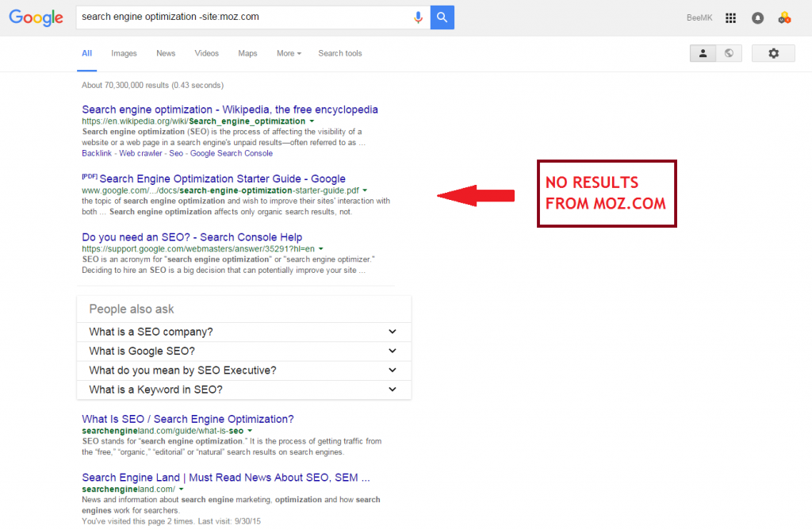The width and height of the screenshot is (812, 530).
Task: Click the en.wikipedia.org green URL text
Action: coord(193,121)
